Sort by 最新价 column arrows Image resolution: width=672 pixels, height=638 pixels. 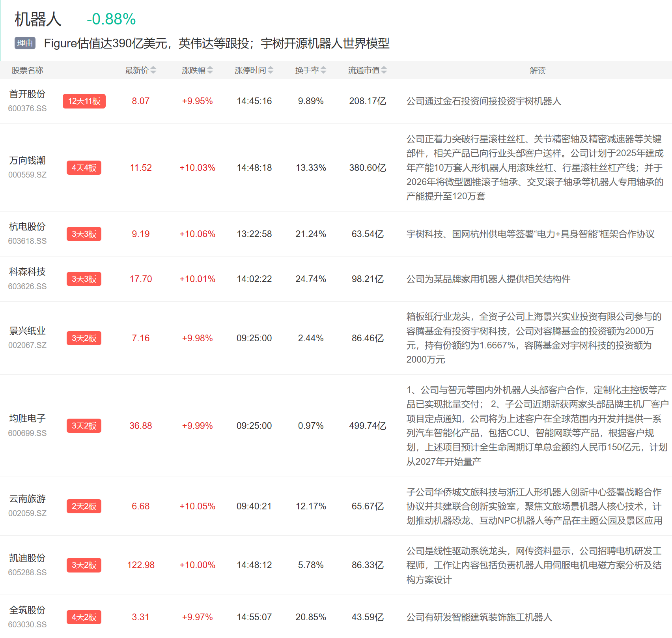point(153,70)
